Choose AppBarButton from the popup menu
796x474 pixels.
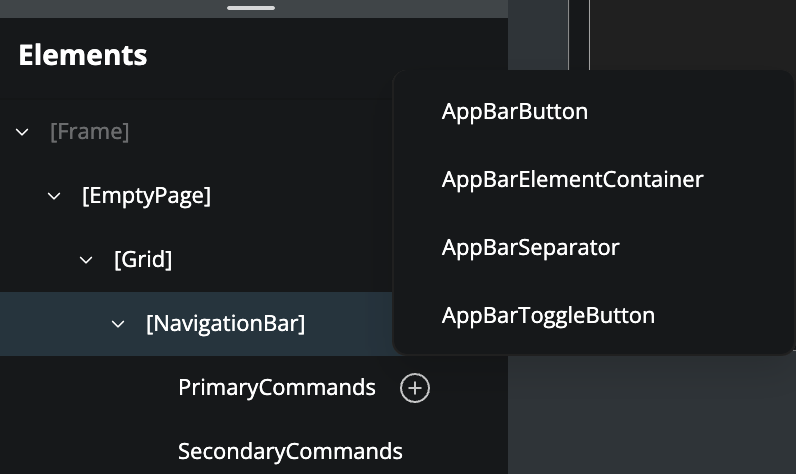click(515, 112)
